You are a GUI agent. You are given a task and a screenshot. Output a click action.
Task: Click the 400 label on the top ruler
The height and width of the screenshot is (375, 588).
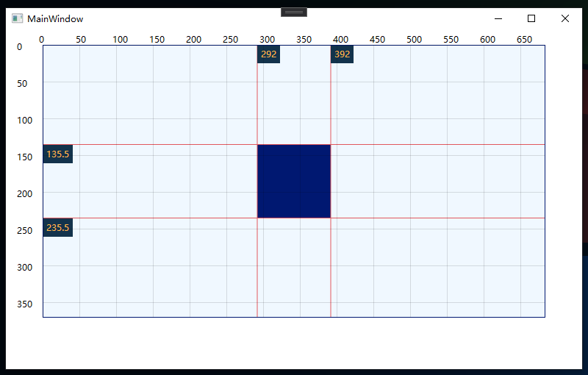[x=340, y=40]
